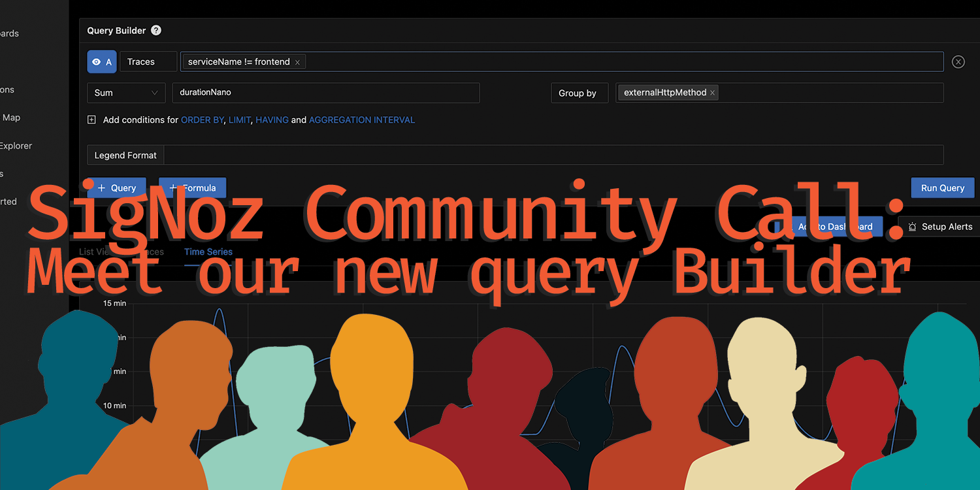The height and width of the screenshot is (490, 980).
Task: Add a formula with + Formula button
Action: (x=193, y=188)
